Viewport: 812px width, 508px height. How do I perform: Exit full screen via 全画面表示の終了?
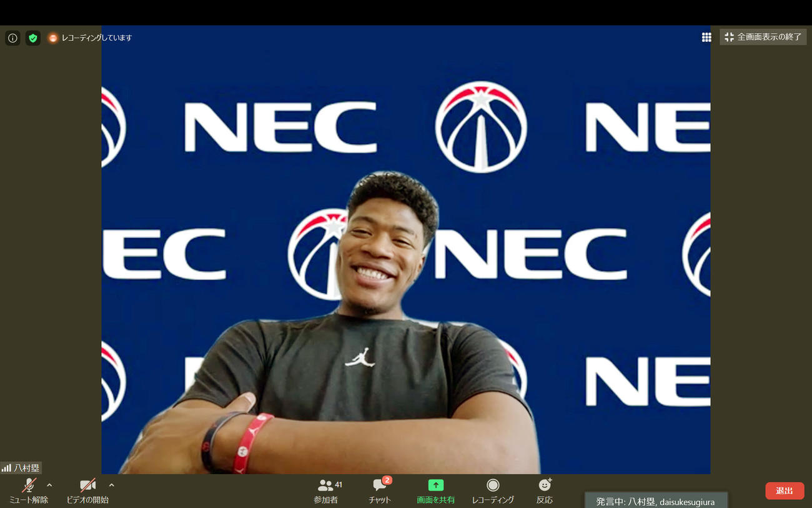coord(763,37)
